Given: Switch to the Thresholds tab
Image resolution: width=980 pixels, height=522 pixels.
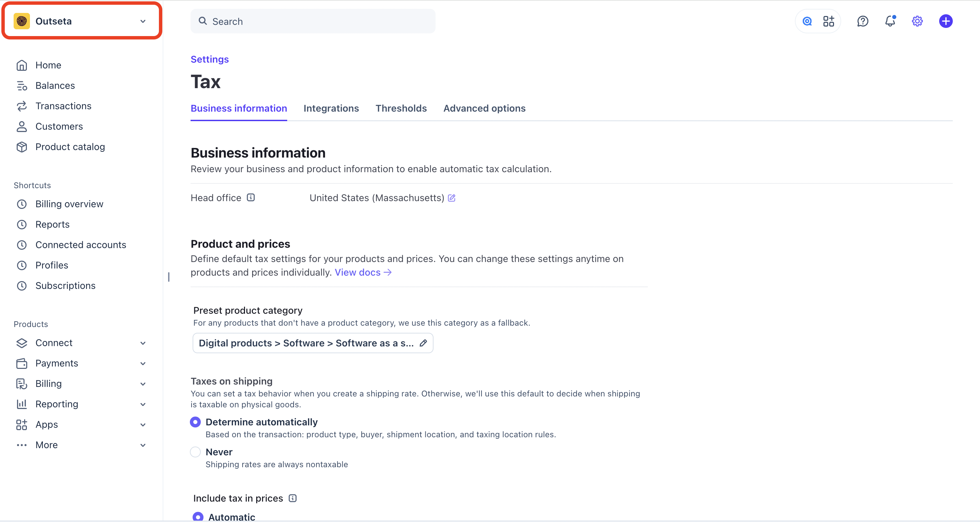Looking at the screenshot, I should [401, 109].
